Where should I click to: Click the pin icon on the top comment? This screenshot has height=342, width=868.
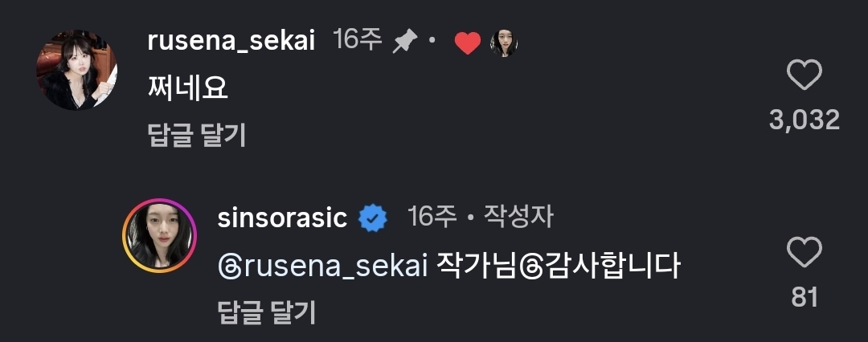coord(403,42)
